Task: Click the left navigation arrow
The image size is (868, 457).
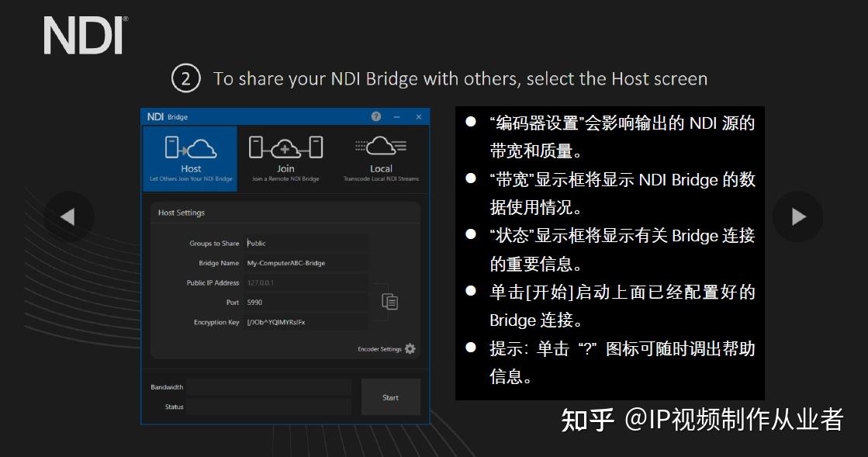Action: click(70, 217)
